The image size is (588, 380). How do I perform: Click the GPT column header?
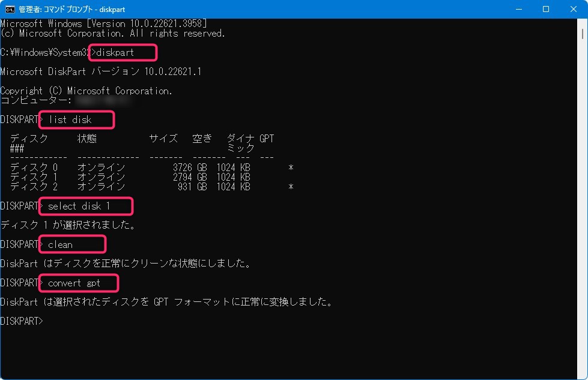tap(267, 139)
